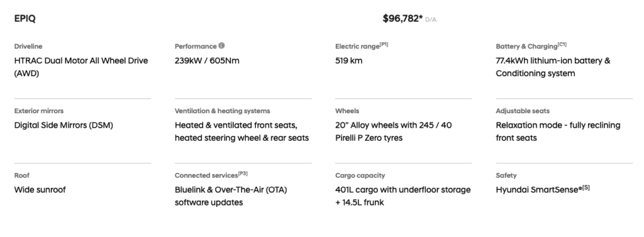The width and height of the screenshot is (644, 237).
Task: Click the EPIQ variant heading
Action: pos(25,18)
